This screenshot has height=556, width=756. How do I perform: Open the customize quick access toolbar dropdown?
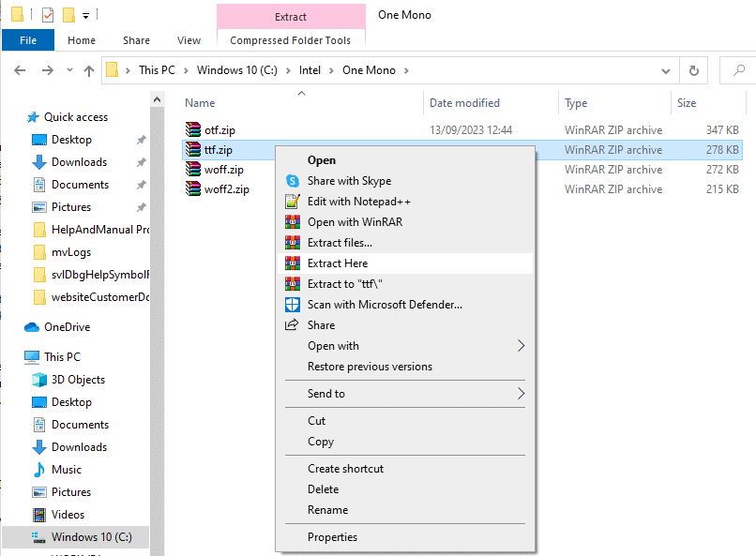(x=85, y=16)
